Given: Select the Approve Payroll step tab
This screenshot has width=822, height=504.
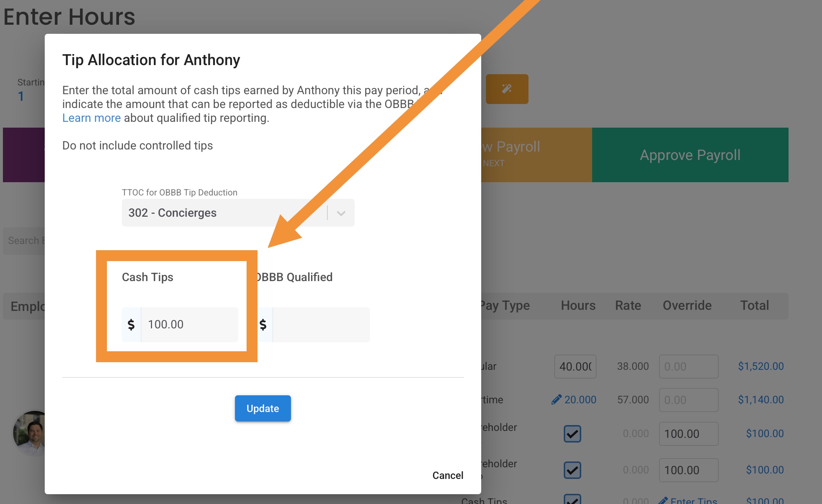Looking at the screenshot, I should 690,155.
